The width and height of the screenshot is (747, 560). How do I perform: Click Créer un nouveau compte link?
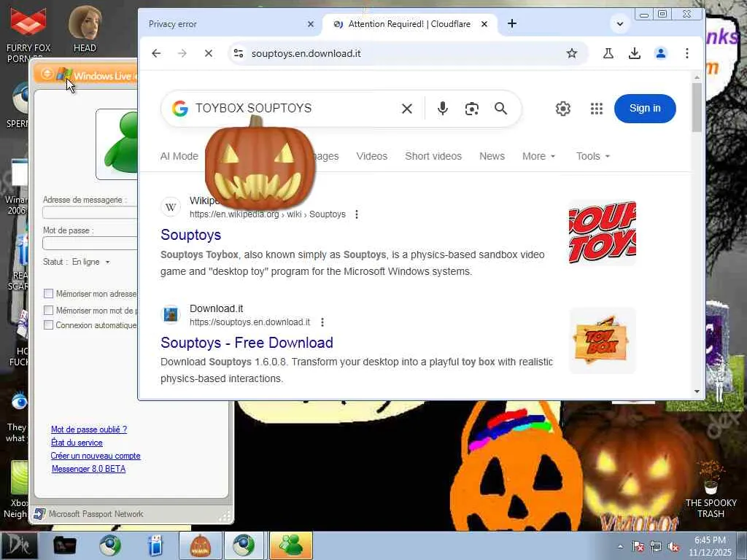pyautogui.click(x=96, y=456)
